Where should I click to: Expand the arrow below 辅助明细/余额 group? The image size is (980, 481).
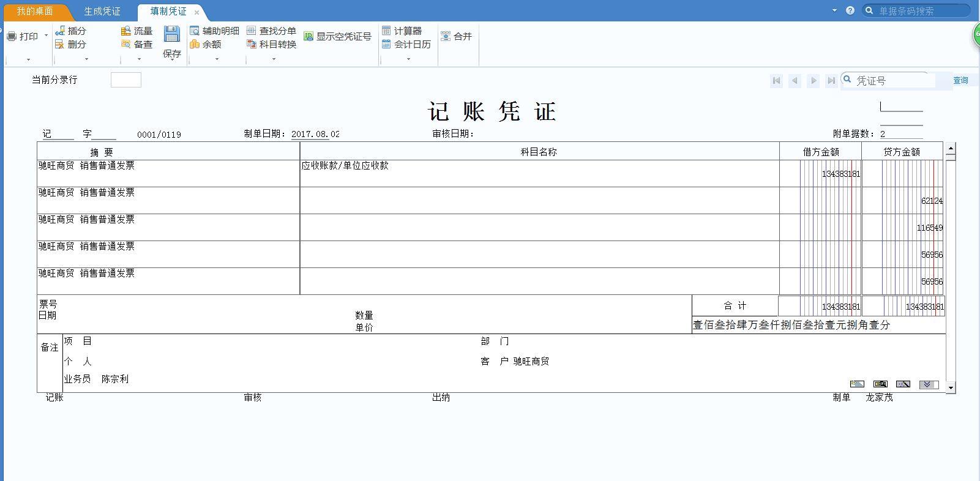(217, 59)
